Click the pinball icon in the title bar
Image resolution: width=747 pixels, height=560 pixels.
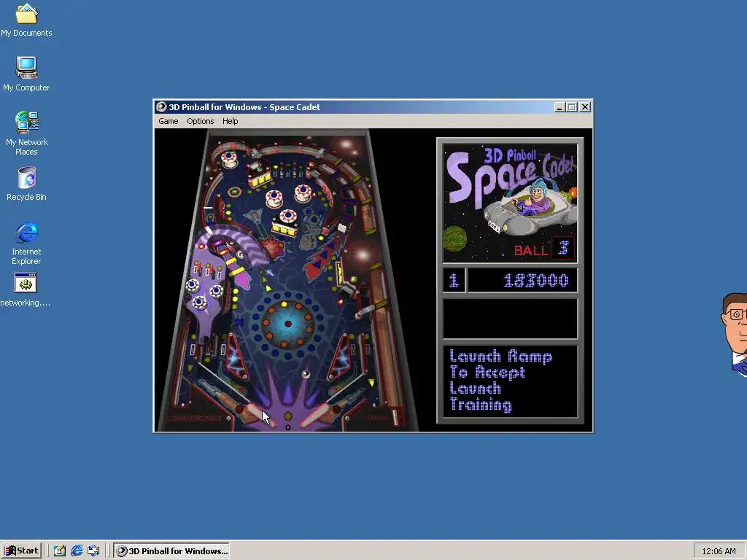161,107
